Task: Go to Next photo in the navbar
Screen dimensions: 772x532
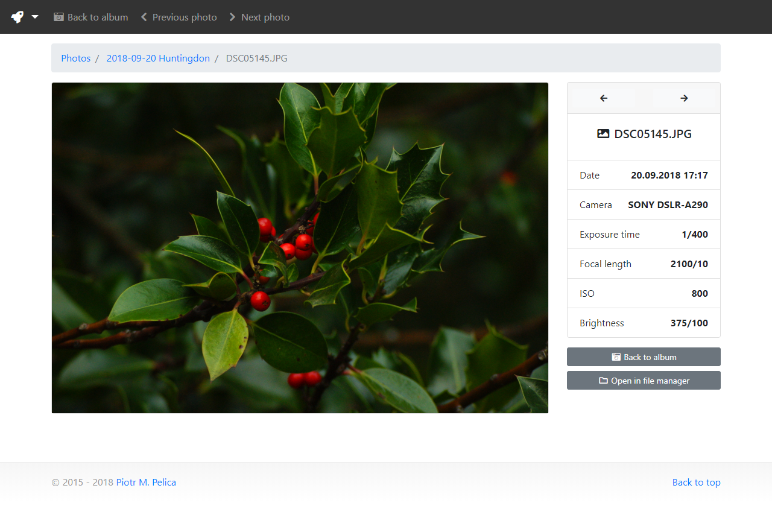Action: pyautogui.click(x=259, y=17)
